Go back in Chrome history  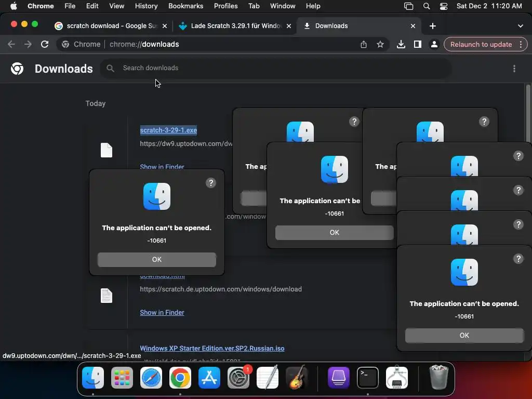[11, 44]
